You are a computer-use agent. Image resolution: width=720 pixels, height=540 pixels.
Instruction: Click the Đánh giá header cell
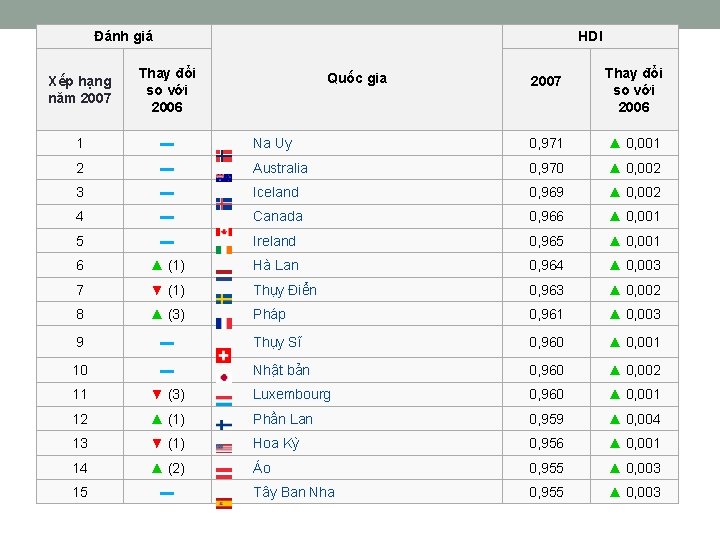click(x=123, y=36)
